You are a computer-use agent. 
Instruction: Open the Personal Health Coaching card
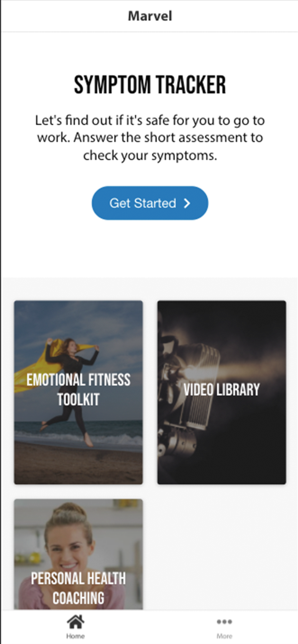[78, 554]
